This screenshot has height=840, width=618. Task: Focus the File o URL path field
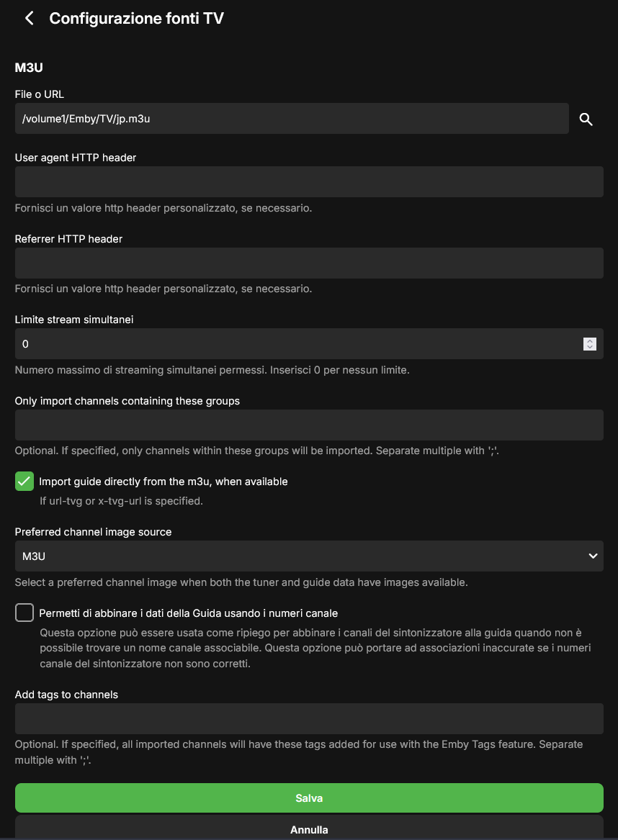point(292,119)
